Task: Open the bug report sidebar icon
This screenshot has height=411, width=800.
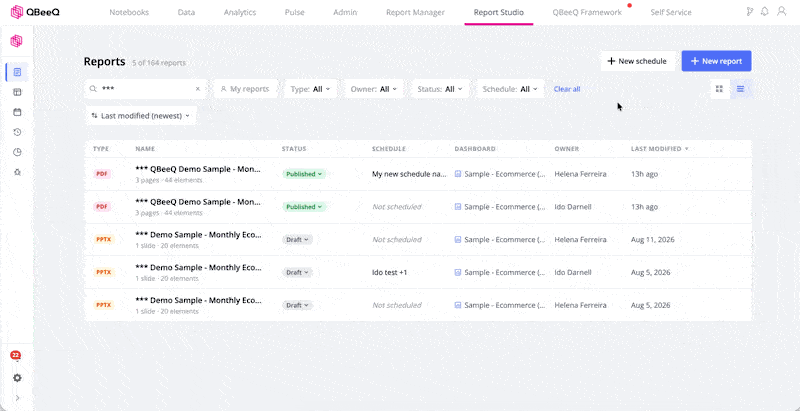Action: pyautogui.click(x=17, y=172)
